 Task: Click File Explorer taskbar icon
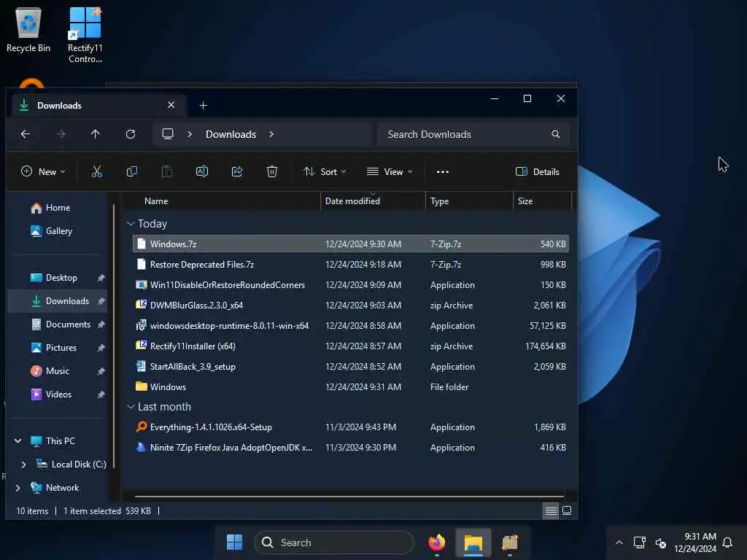[x=473, y=542]
